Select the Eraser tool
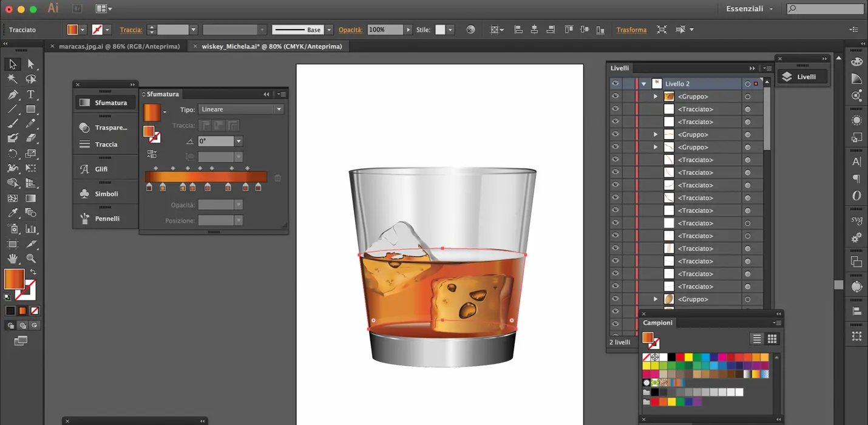 point(31,138)
